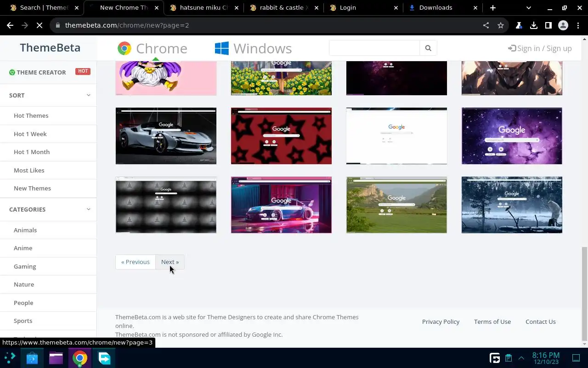
Task: Open the Chrome profile avatar
Action: pos(563,25)
